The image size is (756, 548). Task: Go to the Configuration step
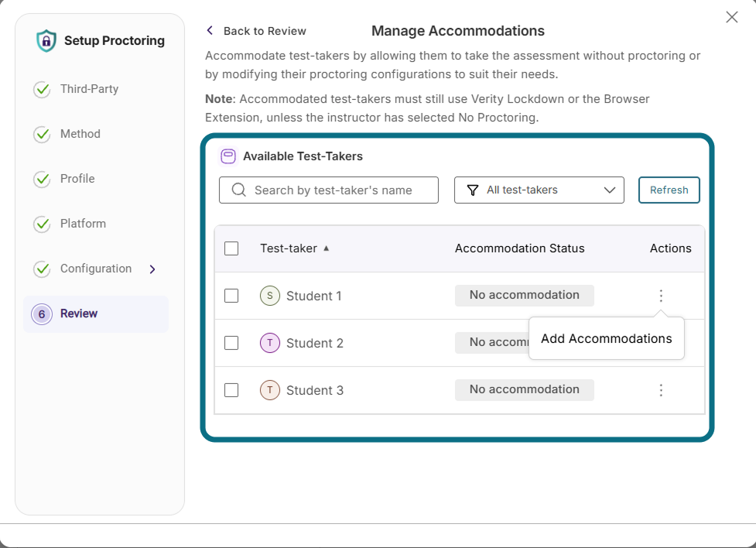point(95,269)
